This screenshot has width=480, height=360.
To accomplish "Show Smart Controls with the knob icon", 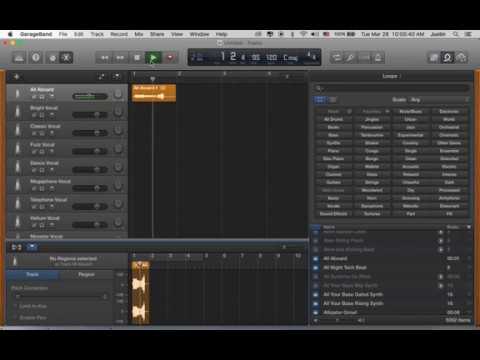I will click(x=53, y=58).
